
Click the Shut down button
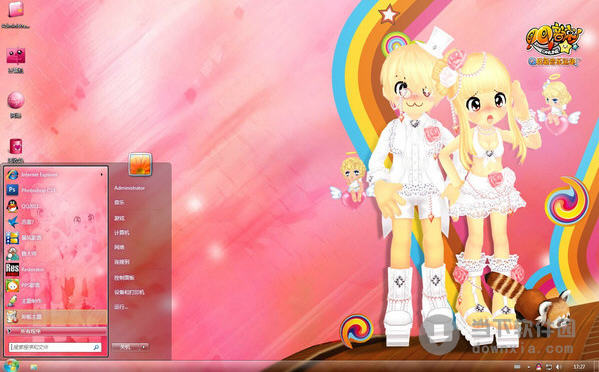pyautogui.click(x=125, y=347)
